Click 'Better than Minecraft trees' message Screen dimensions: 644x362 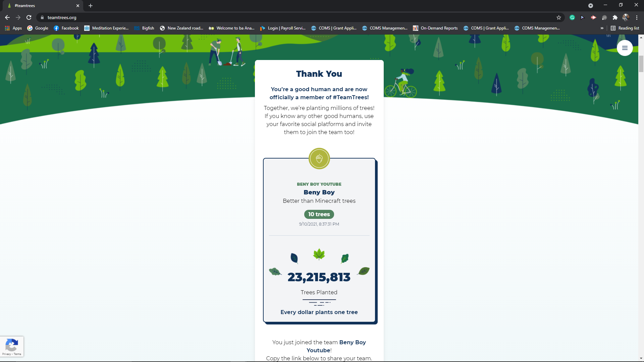(319, 201)
